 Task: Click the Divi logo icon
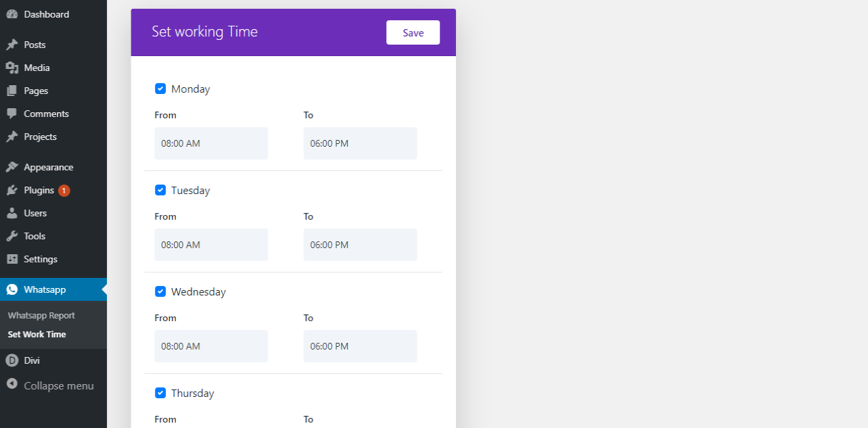tap(12, 360)
